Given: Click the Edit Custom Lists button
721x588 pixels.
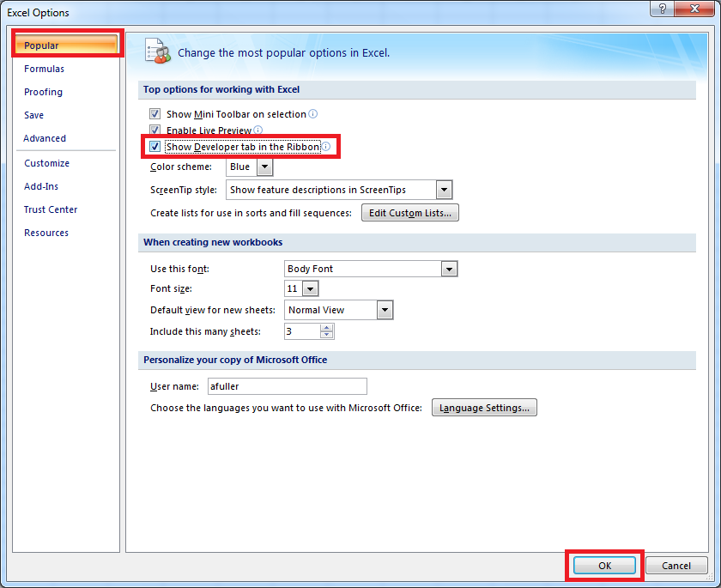Looking at the screenshot, I should [409, 213].
